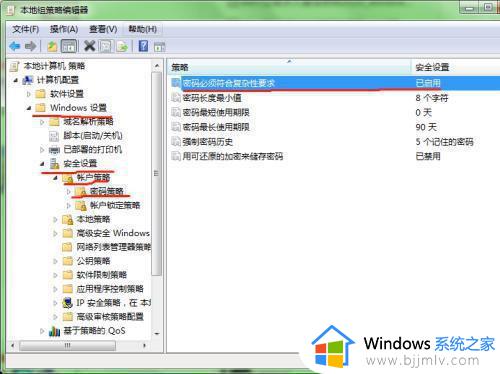Click the Up one level folder icon
Image resolution: width=500 pixels, height=374 pixels.
pyautogui.click(x=52, y=46)
